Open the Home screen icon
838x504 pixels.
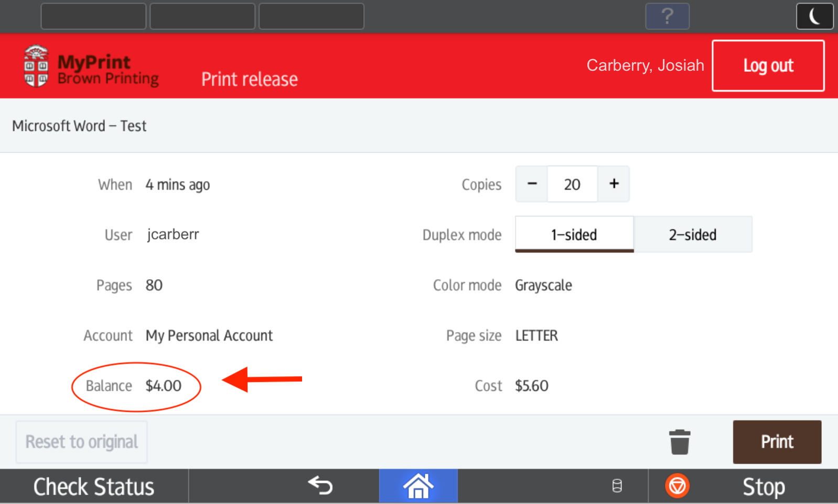[418, 486]
